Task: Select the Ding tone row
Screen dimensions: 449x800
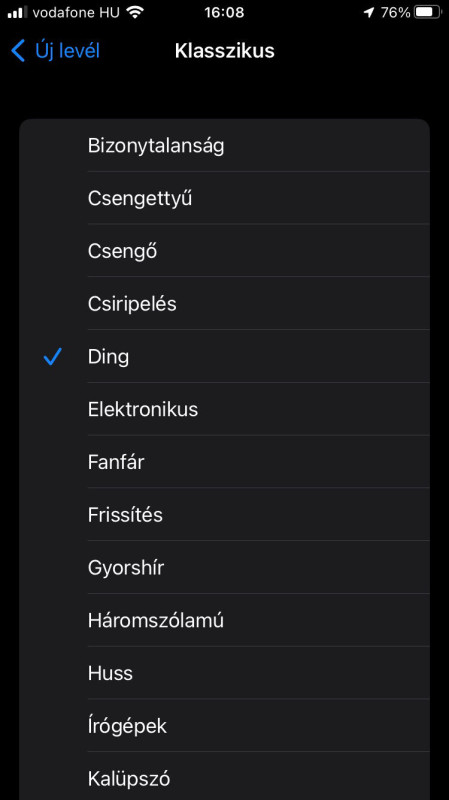Action: (x=224, y=356)
